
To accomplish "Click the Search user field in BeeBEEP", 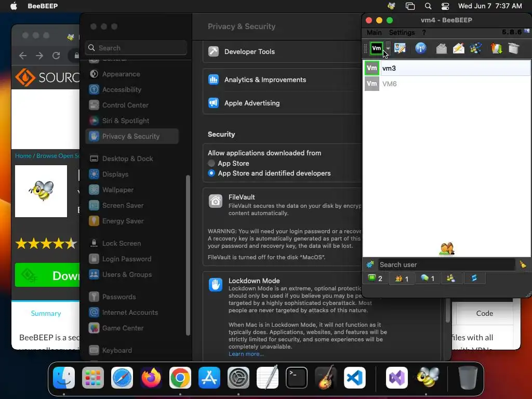I will click(446, 264).
